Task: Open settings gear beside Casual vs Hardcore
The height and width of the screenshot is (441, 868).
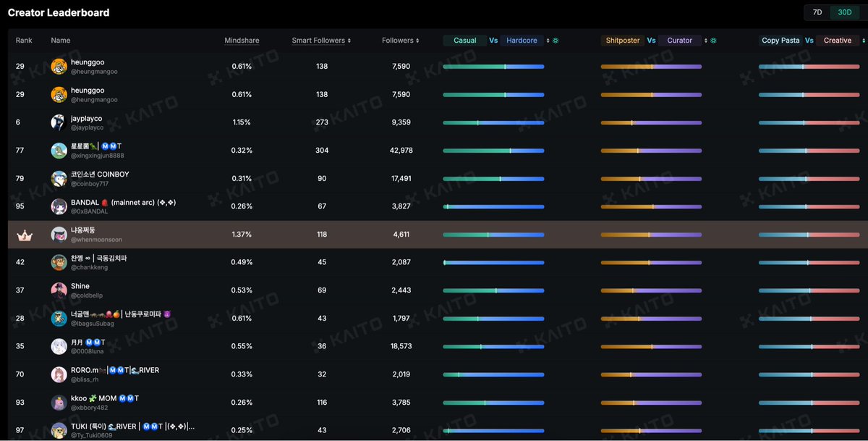Action: pos(556,41)
